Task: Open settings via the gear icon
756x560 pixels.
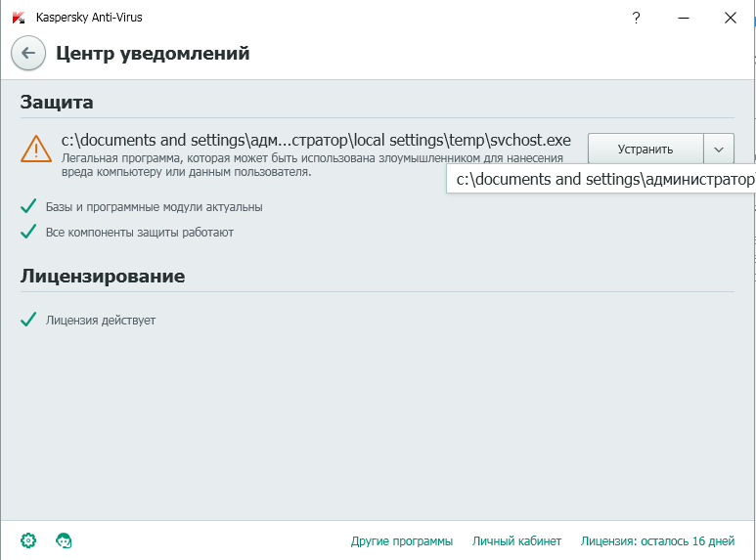Action: pos(28,540)
